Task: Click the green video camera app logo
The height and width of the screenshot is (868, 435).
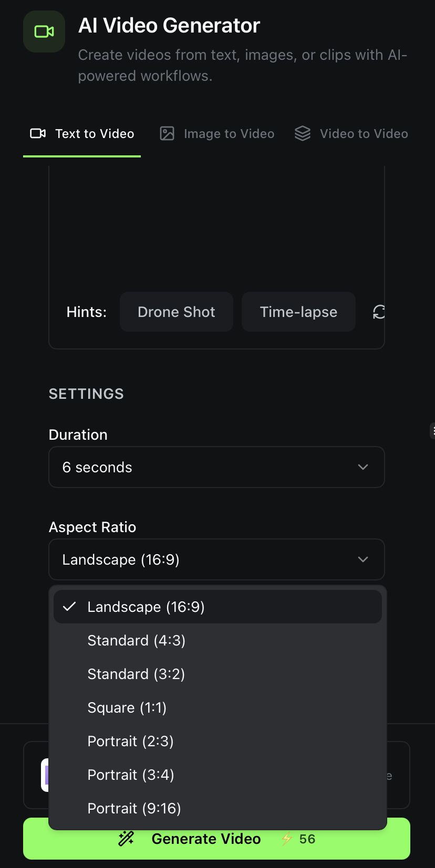Action: (x=44, y=31)
